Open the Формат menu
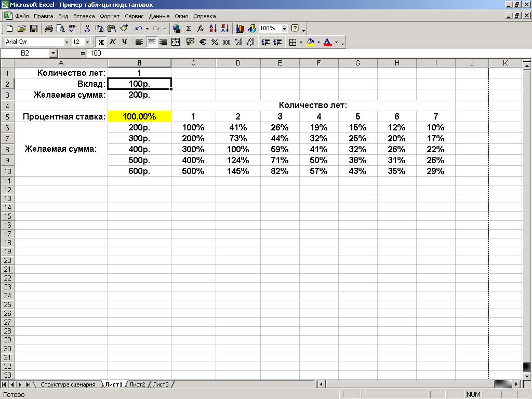The height and width of the screenshot is (399, 532). coord(110,16)
